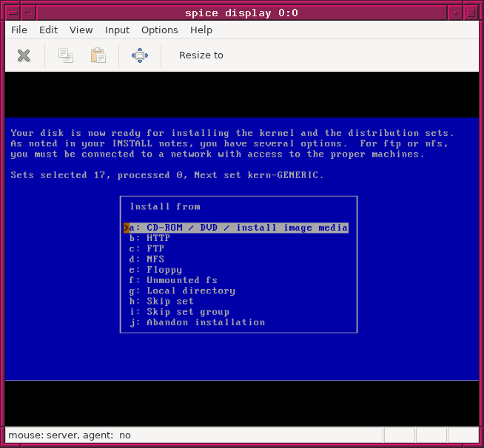Viewport: 484px width, 448px height.
Task: Click the X disconnect icon in the toolbar
Action: click(24, 55)
